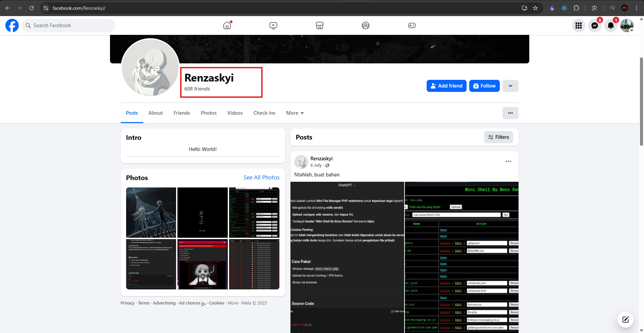Open the Messenger icon
This screenshot has height=333, width=644.
595,25
